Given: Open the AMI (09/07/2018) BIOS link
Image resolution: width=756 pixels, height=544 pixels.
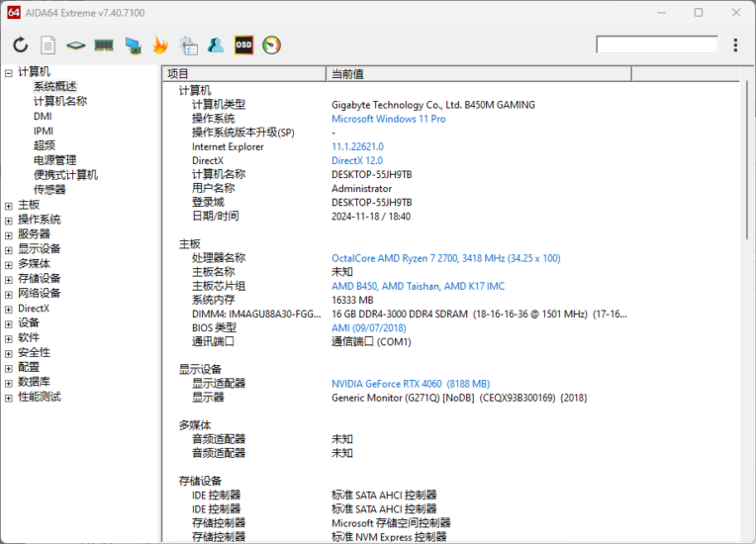Looking at the screenshot, I should [369, 328].
